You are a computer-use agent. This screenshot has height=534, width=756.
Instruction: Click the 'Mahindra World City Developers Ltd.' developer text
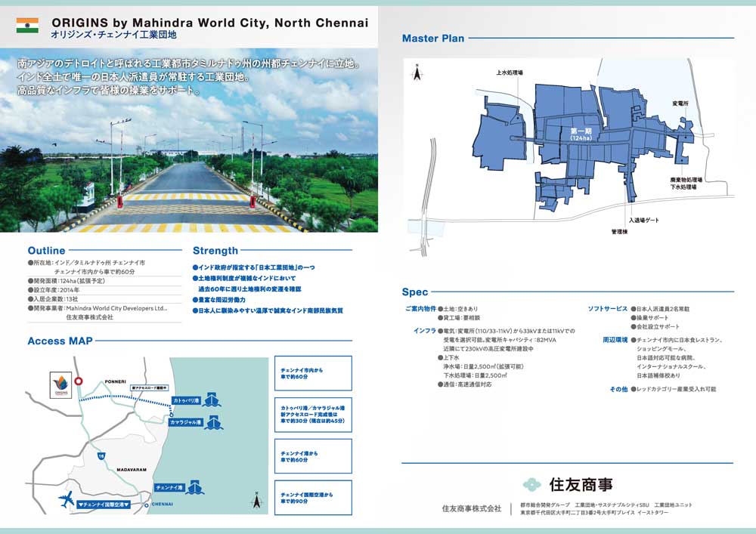(x=116, y=308)
